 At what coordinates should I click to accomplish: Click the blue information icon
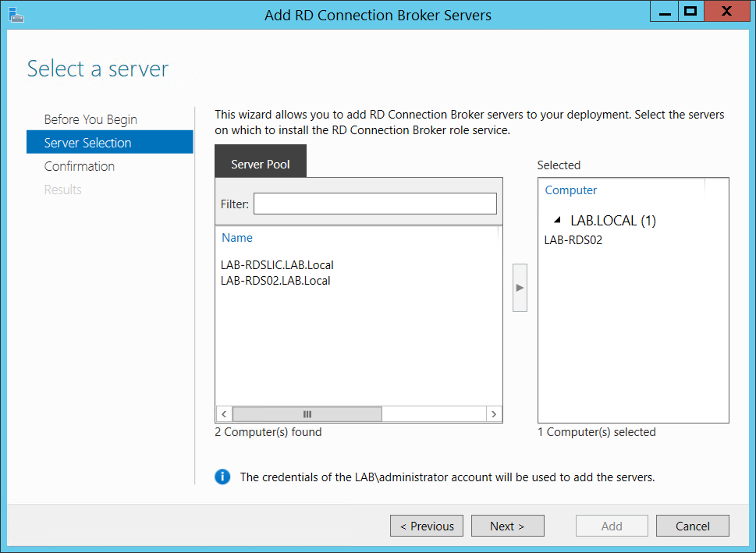pos(222,477)
